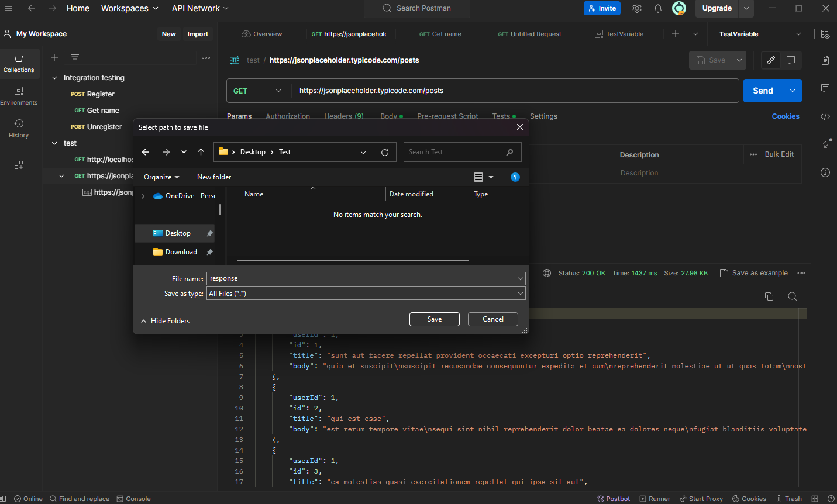837x504 pixels.
Task: Click the blue Send button
Action: coord(763,91)
